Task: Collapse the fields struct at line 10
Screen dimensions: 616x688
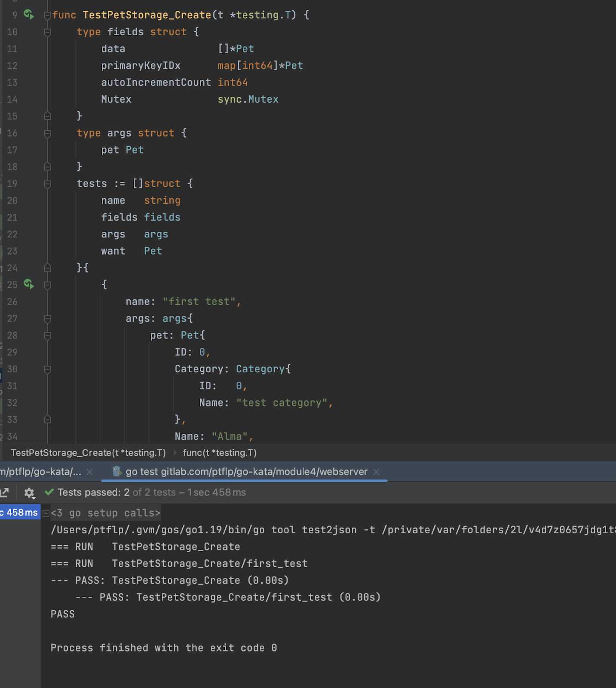Action: click(48, 32)
